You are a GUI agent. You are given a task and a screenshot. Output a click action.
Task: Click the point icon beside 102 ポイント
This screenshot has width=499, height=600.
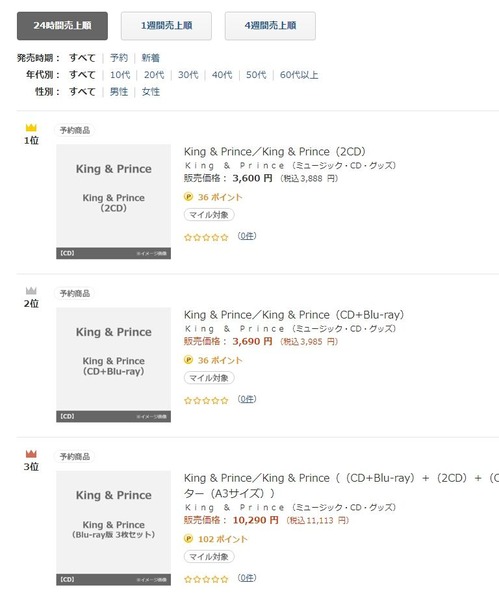click(x=188, y=538)
